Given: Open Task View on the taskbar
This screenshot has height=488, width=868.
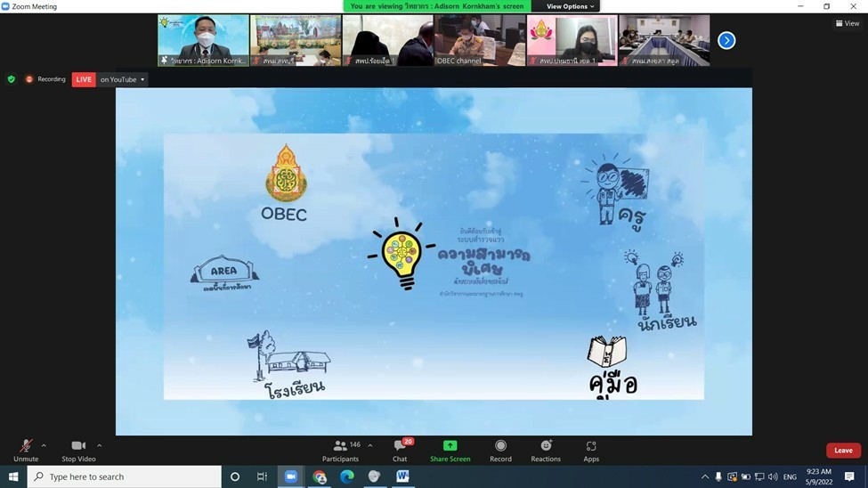Looking at the screenshot, I should point(262,476).
